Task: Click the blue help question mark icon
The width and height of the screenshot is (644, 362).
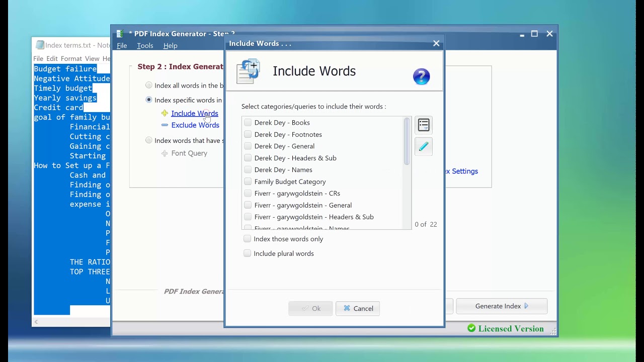Action: (x=422, y=76)
